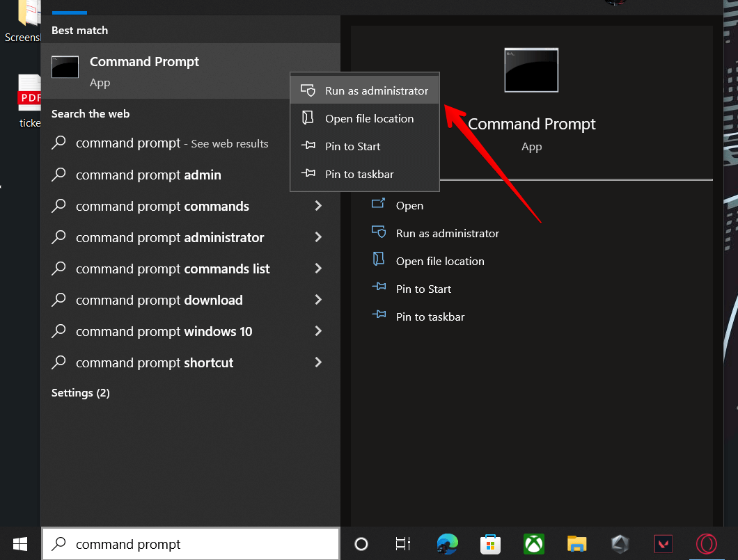The image size is (738, 560).
Task: Open the Windows Start button
Action: point(20,544)
